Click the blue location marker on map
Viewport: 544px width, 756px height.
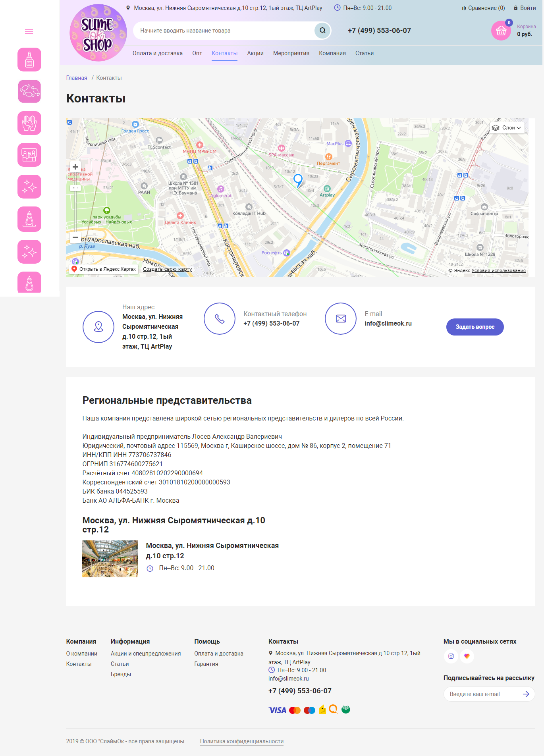click(298, 180)
